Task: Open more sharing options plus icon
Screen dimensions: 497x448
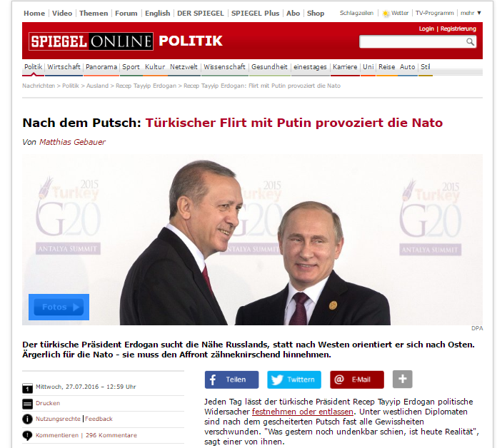Action: click(402, 379)
